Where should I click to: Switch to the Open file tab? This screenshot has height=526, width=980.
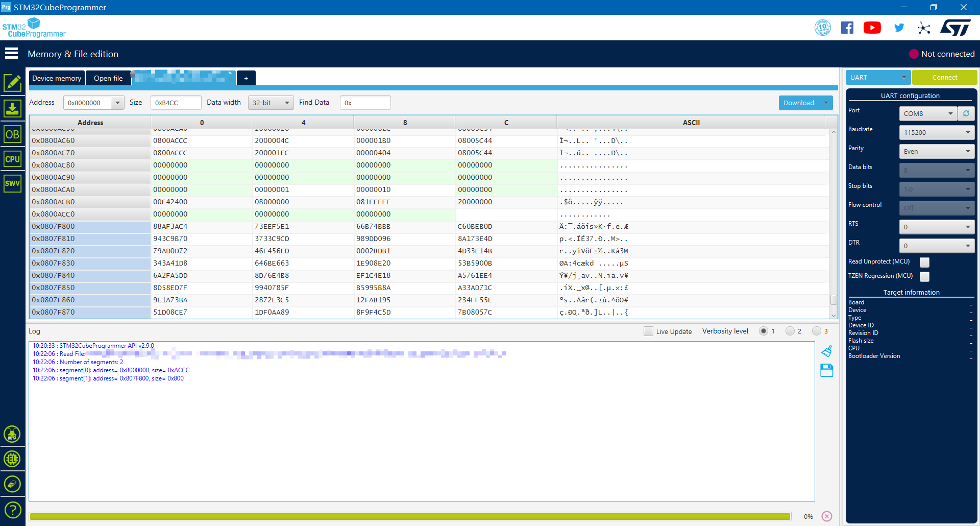click(108, 78)
